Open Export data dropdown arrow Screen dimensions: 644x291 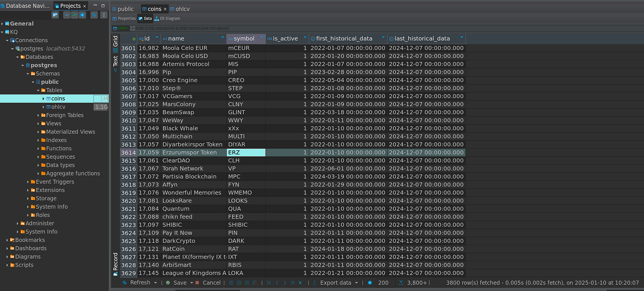pos(357,283)
